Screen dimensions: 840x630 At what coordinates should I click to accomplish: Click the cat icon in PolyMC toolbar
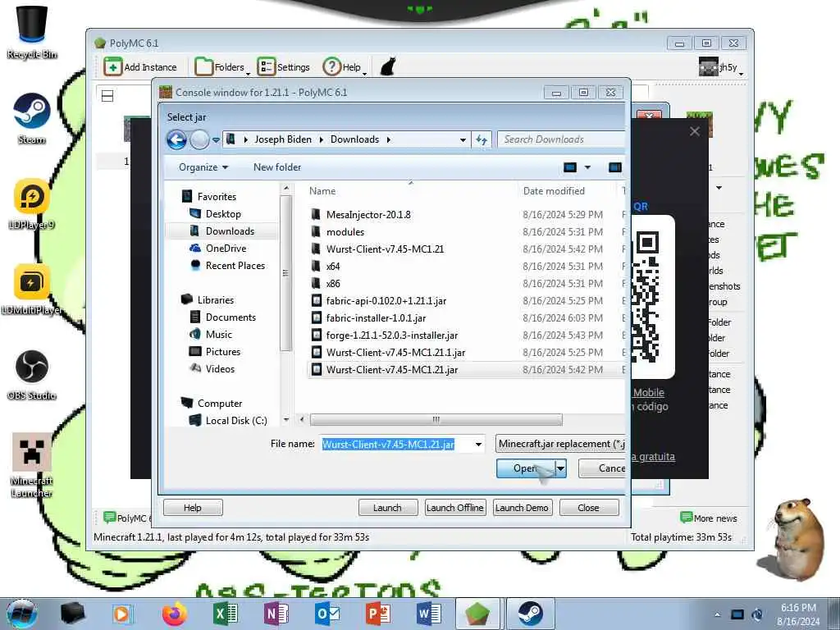388,67
